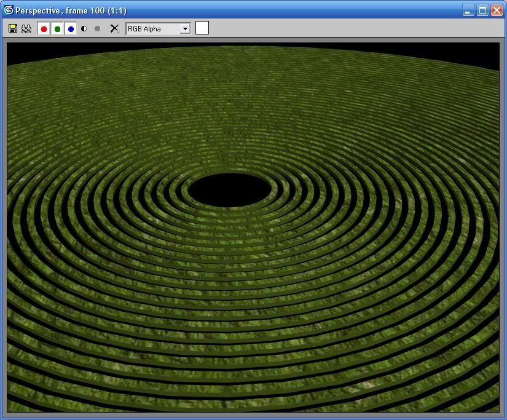This screenshot has height=420, width=507.
Task: Toggle the blue channel display
Action: click(71, 29)
